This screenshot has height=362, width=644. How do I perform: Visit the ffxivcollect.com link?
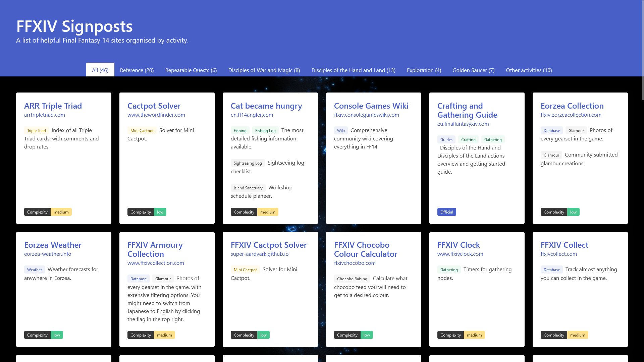point(558,254)
